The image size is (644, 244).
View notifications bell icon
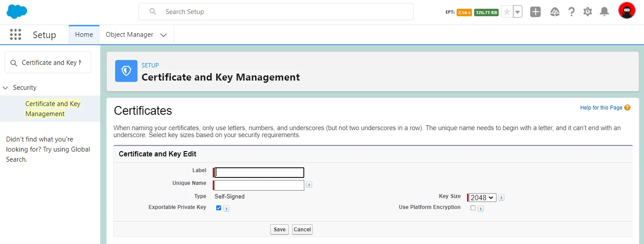[604, 12]
